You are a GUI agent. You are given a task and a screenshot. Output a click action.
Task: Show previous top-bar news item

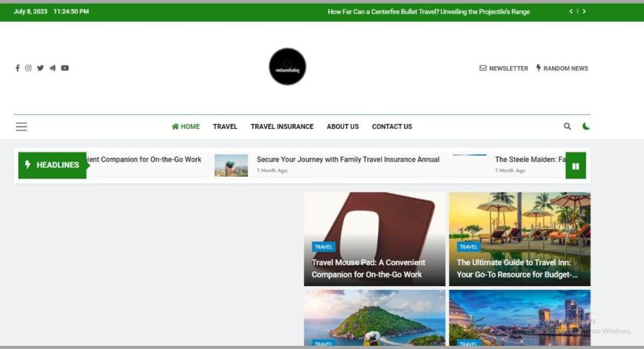(x=571, y=11)
